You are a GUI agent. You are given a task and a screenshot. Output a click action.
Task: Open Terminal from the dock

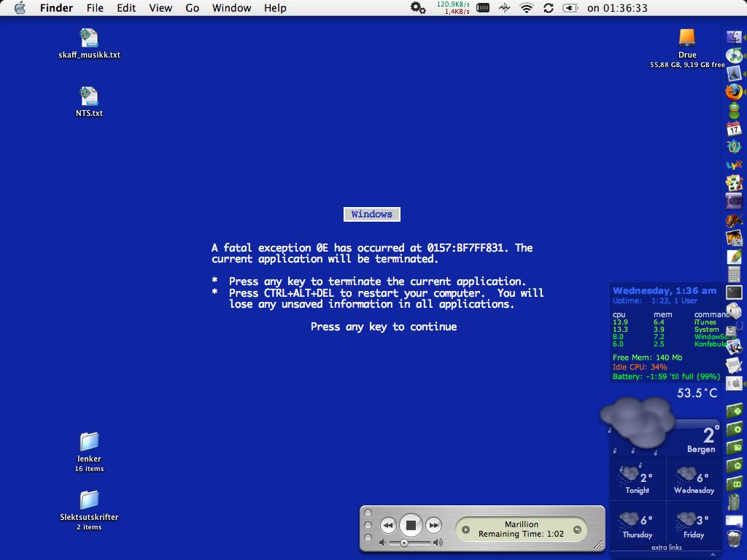pyautogui.click(x=734, y=292)
